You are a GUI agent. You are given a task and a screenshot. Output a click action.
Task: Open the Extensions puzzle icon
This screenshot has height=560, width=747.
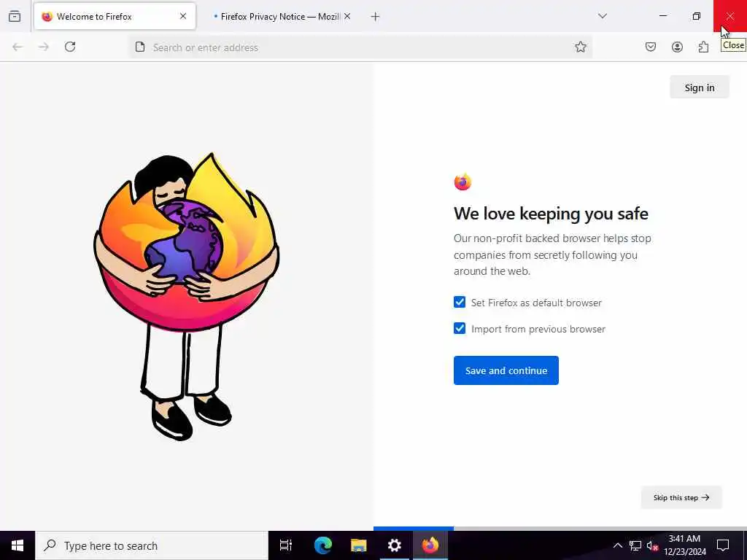click(x=703, y=47)
